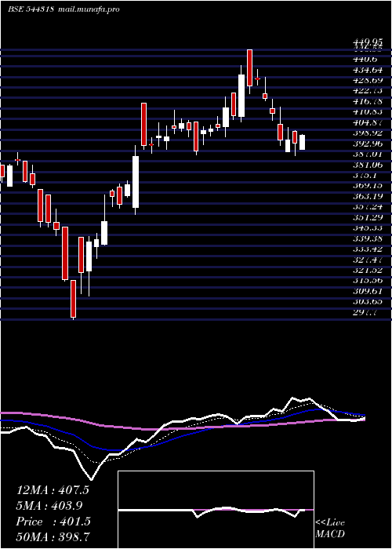Select the 339.38 price axis label

click(x=368, y=238)
